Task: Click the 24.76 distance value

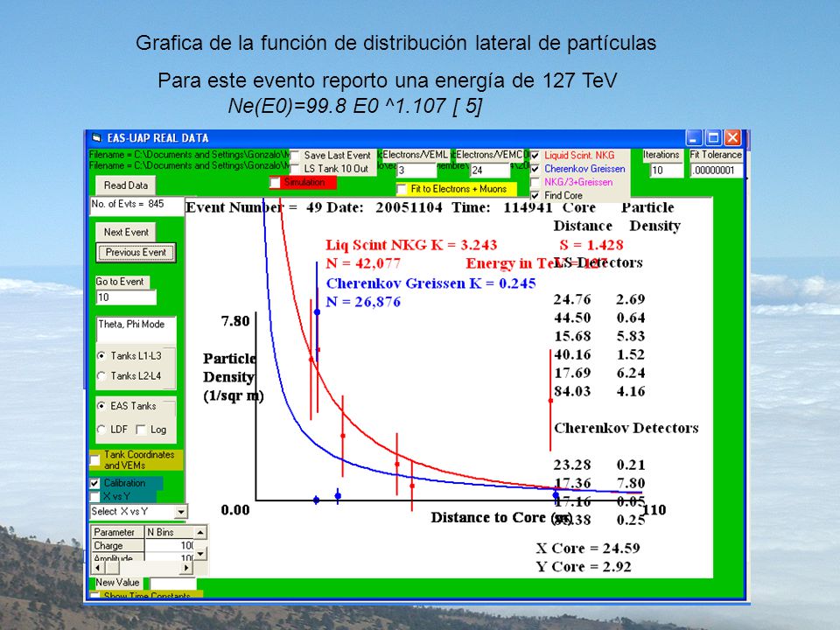Action: pos(572,299)
